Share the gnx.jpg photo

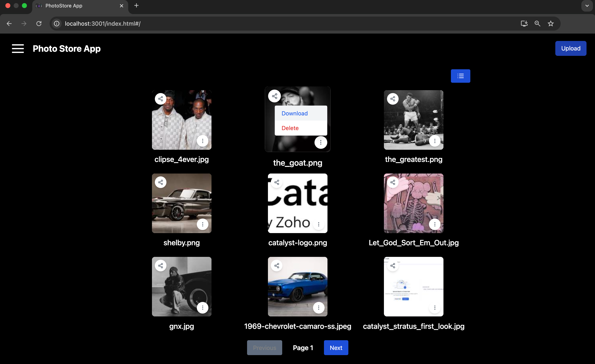161,266
